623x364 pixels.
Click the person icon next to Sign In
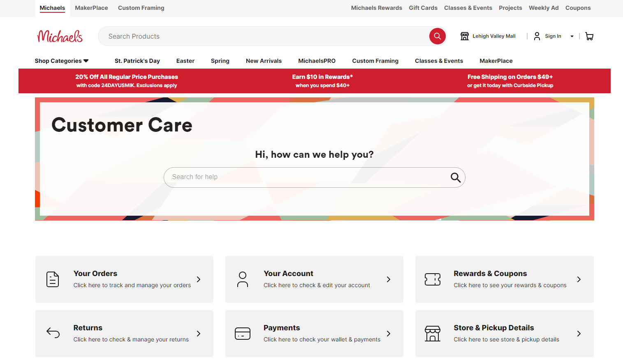[x=537, y=36]
